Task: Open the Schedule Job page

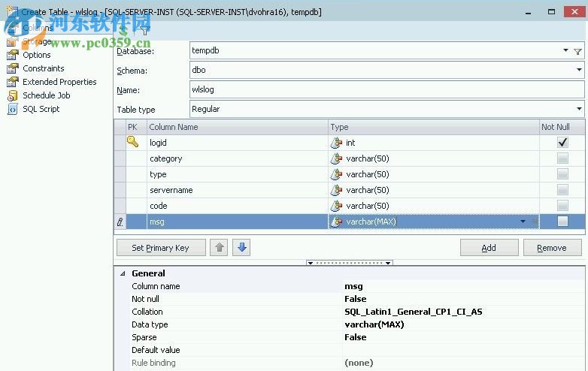Action: tap(46, 95)
